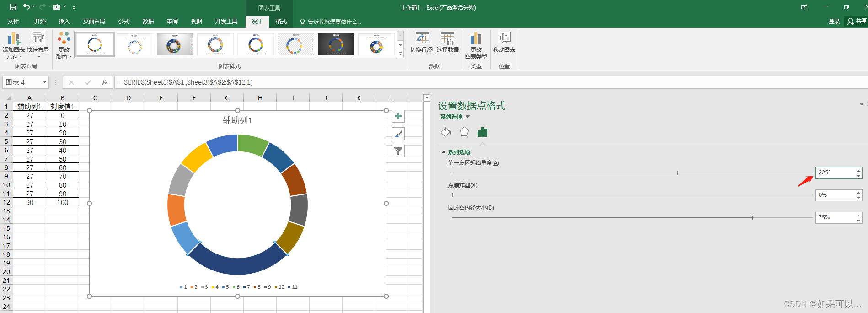868x313 pixels.
Task: Click Switch Row/Column button
Action: click(x=422, y=43)
